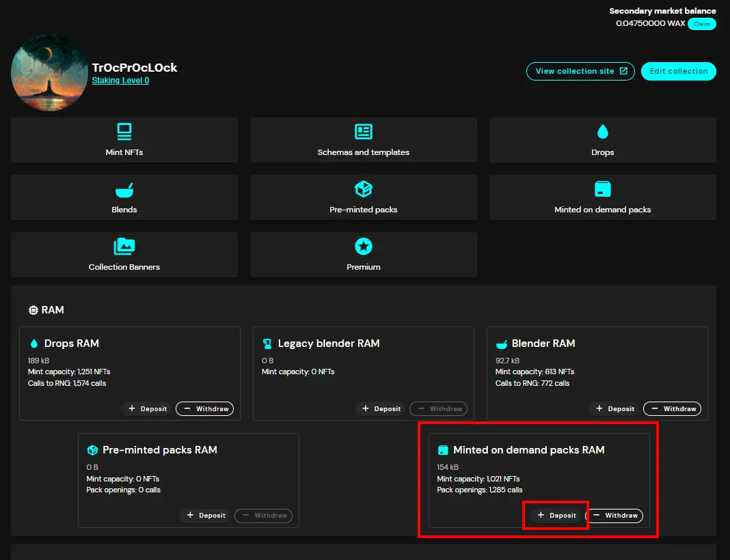The width and height of the screenshot is (730, 560).
Task: Click "Calls to RNG: 772 calls" text
Action: point(532,383)
